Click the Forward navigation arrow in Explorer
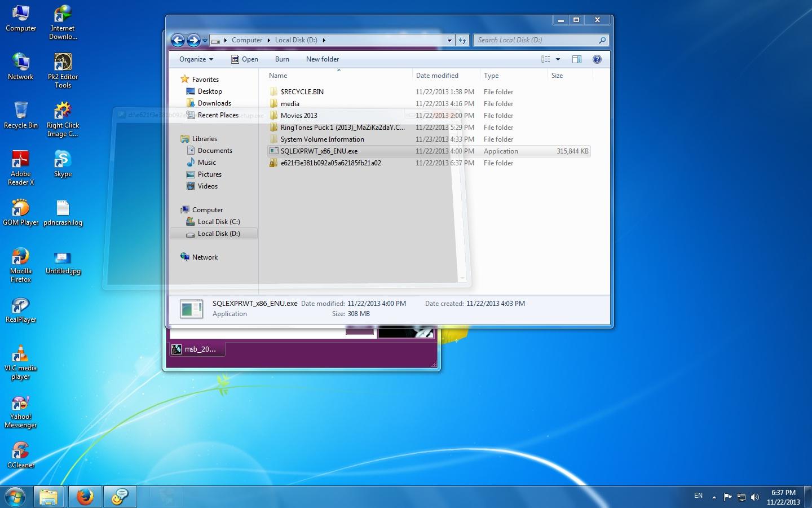Image resolution: width=812 pixels, height=508 pixels. pos(193,40)
